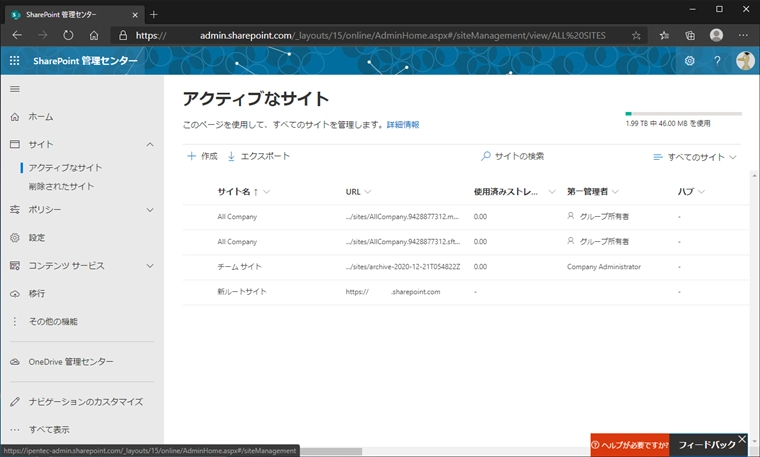Open その他の機能 in the sidebar
760x457 pixels.
click(53, 321)
